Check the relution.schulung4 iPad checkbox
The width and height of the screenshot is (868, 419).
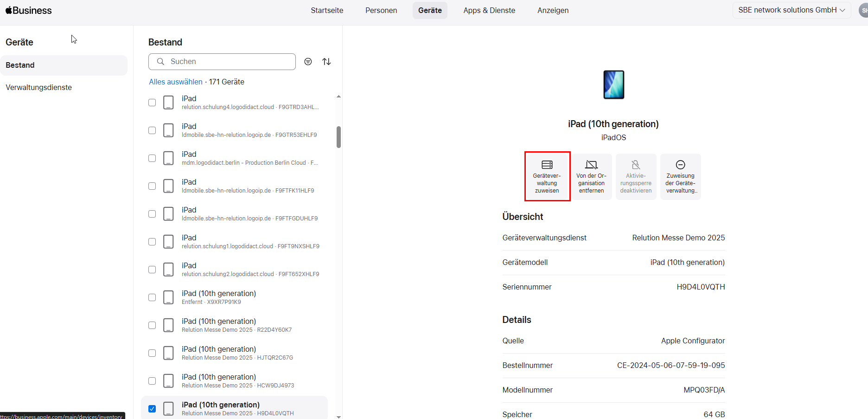152,103
